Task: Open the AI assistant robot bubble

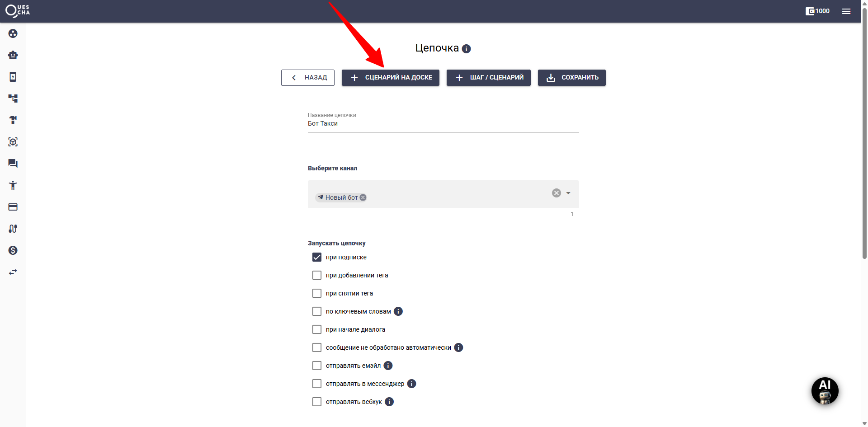Action: (x=825, y=391)
